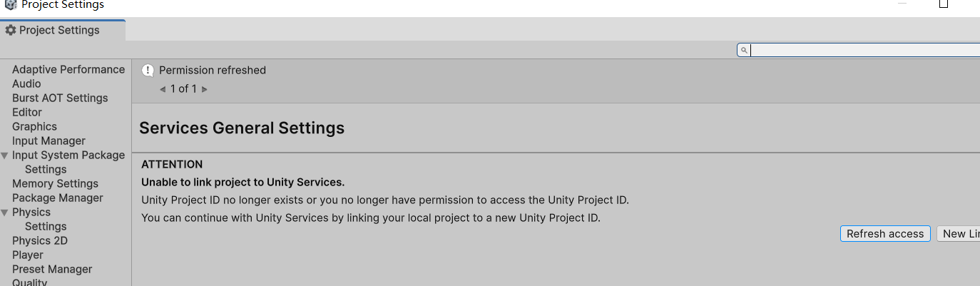Open the Graphics settings category
The image size is (980, 286).
34,127
